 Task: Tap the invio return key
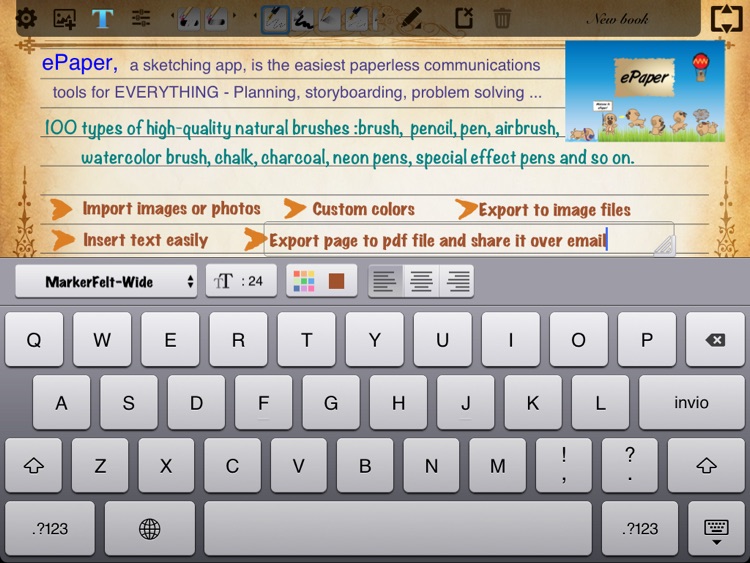click(692, 402)
